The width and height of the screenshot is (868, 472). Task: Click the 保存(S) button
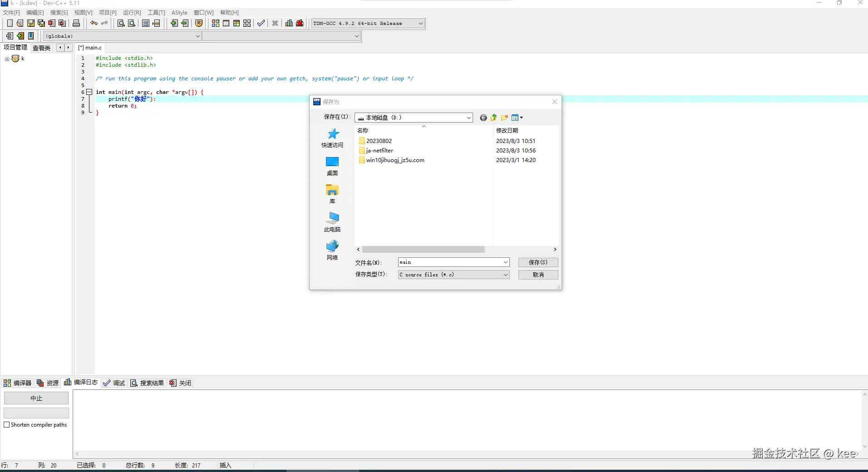click(x=538, y=262)
